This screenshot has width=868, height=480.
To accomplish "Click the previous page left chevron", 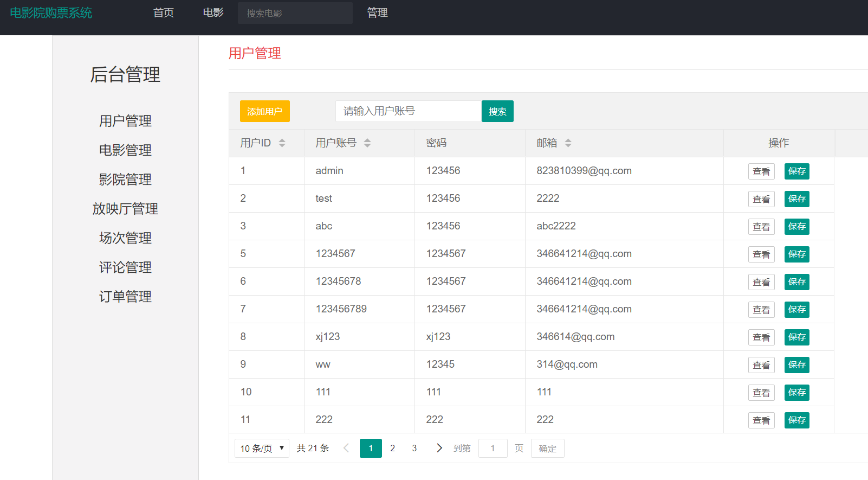I will click(346, 448).
